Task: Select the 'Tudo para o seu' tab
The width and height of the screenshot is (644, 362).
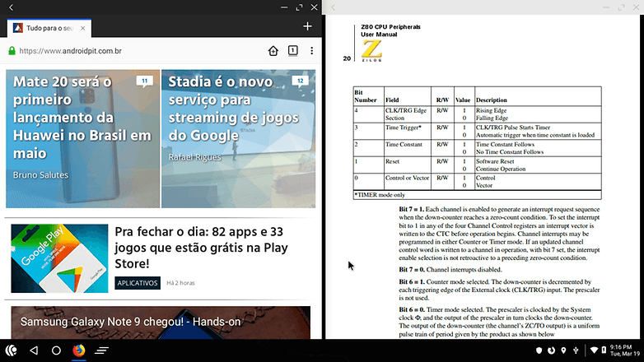Action: click(49, 28)
